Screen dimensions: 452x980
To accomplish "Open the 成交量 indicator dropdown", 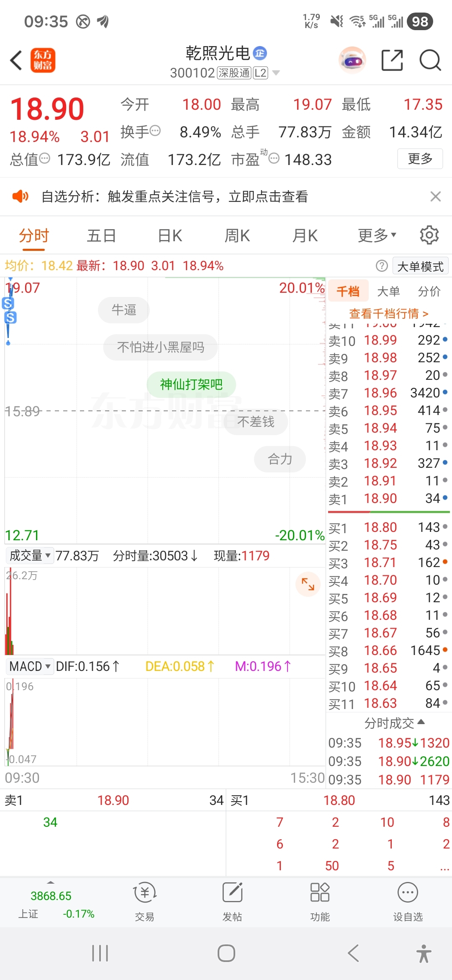I will click(x=29, y=556).
